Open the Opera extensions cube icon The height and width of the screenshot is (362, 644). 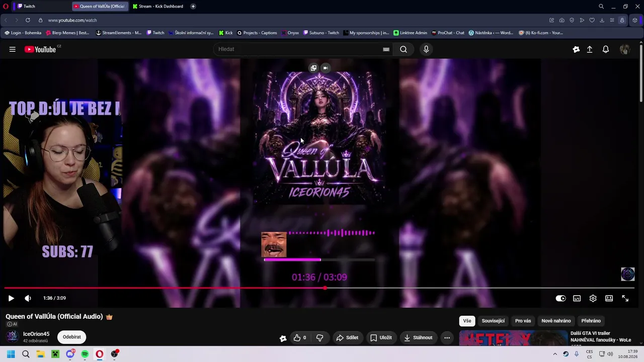[635, 20]
